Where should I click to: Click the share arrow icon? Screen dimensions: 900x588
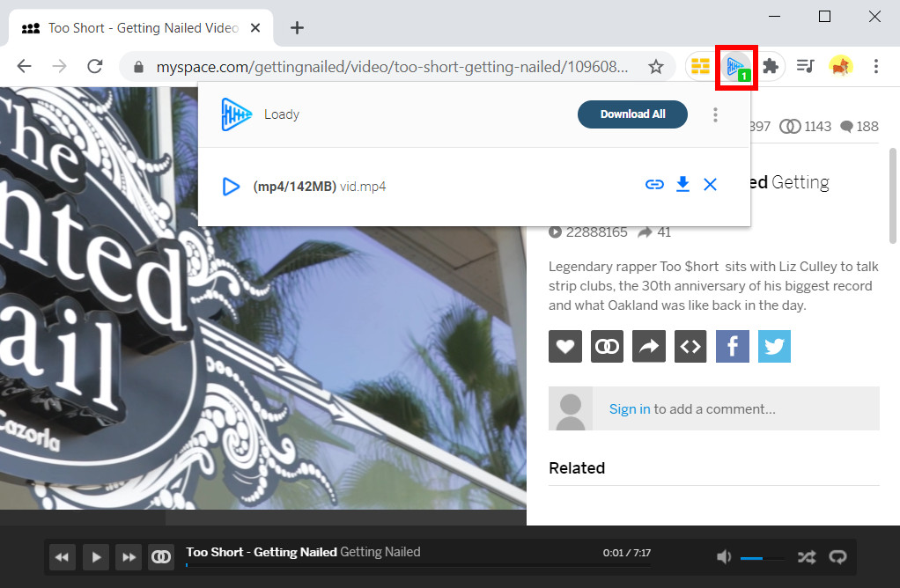pos(649,346)
